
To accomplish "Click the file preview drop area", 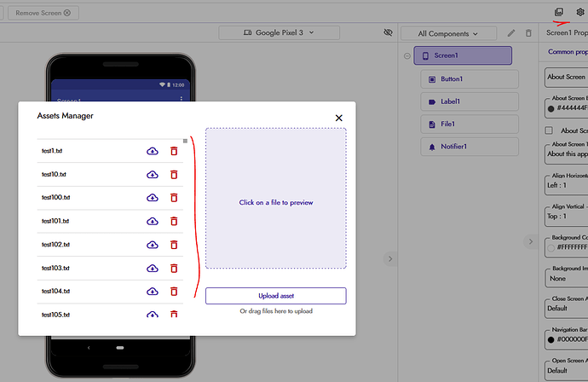I will (275, 198).
